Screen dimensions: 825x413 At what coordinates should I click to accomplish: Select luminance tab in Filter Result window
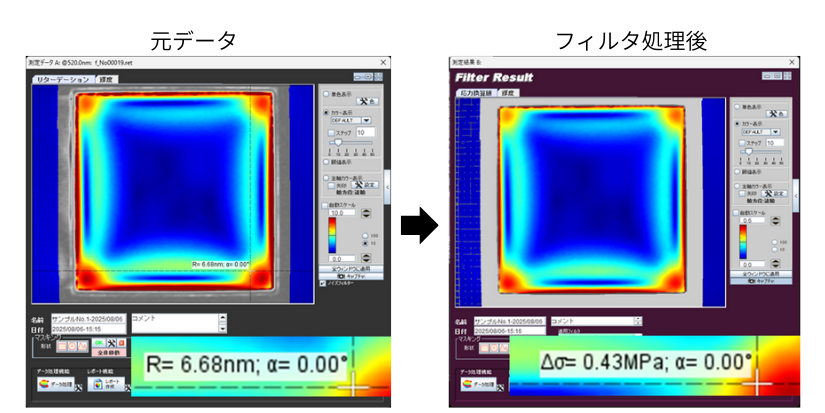[507, 92]
